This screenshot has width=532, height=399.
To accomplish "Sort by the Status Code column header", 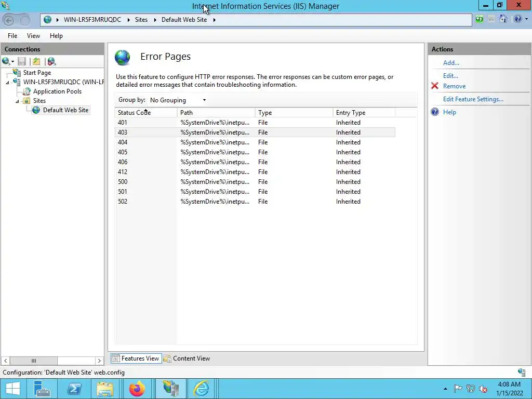I will click(x=146, y=113).
